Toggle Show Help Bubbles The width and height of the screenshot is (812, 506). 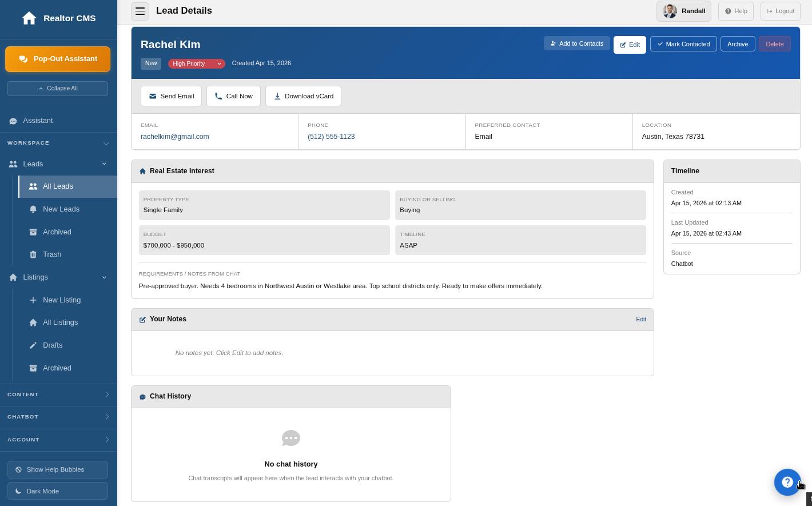click(x=58, y=469)
